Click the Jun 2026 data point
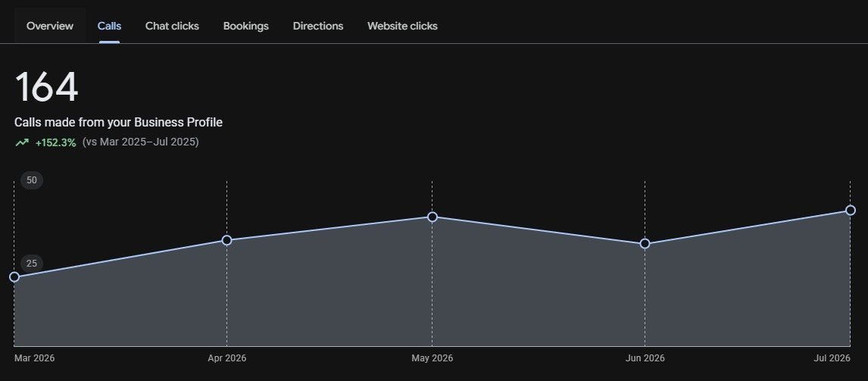The width and height of the screenshot is (868, 381). (645, 244)
